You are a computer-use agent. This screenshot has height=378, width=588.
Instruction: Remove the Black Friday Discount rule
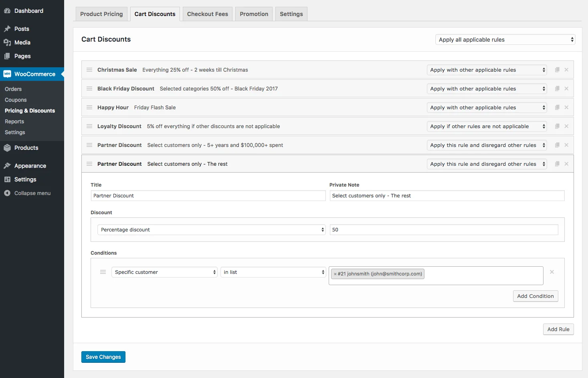(566, 88)
